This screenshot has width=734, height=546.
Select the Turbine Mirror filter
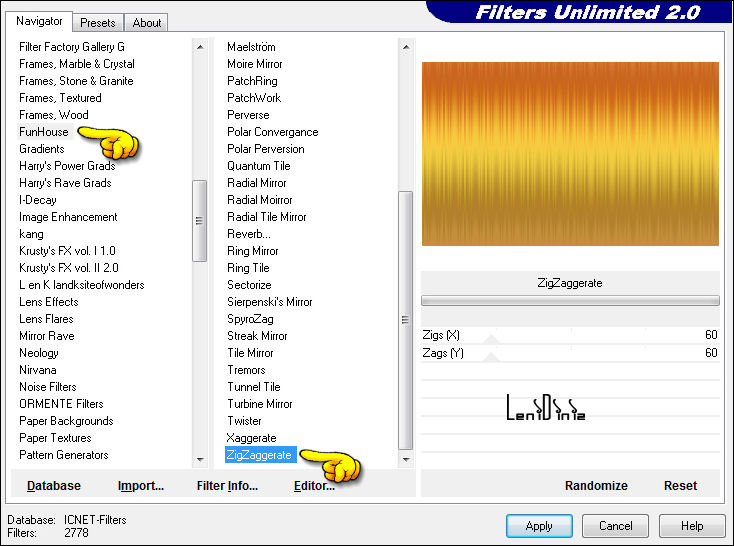tap(260, 404)
